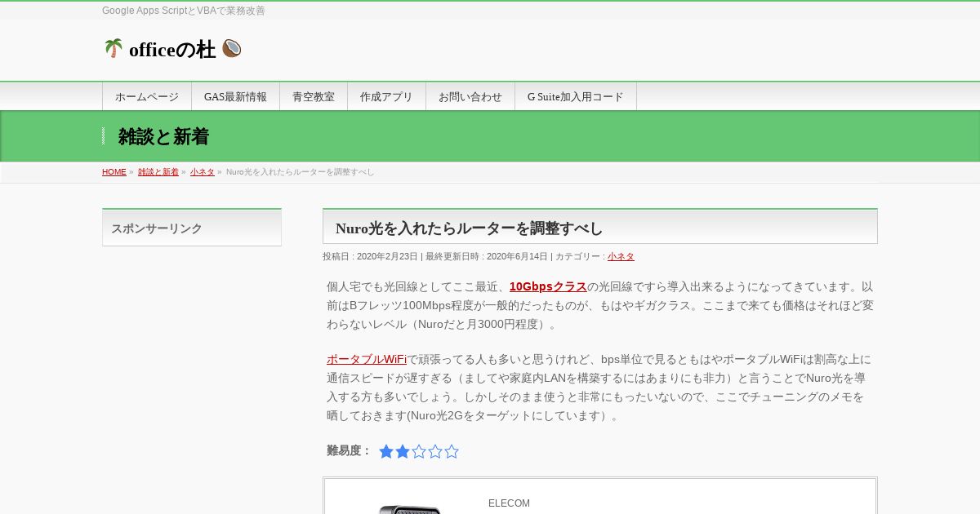Open the 作成アプリ menu item
The image size is (980, 514).
pos(386,96)
